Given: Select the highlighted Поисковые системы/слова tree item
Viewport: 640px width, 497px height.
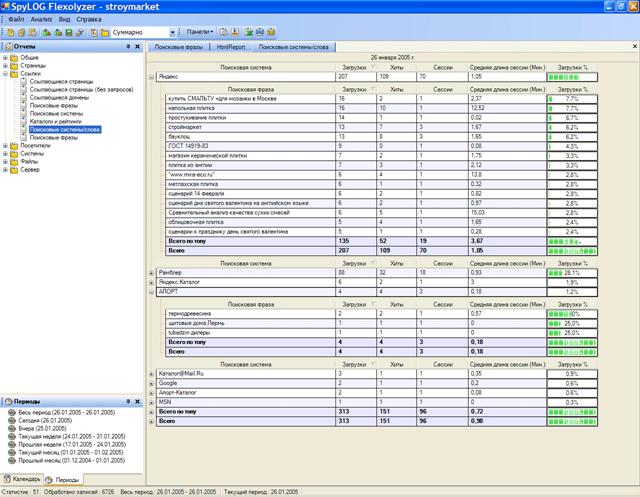Looking at the screenshot, I should 65,130.
